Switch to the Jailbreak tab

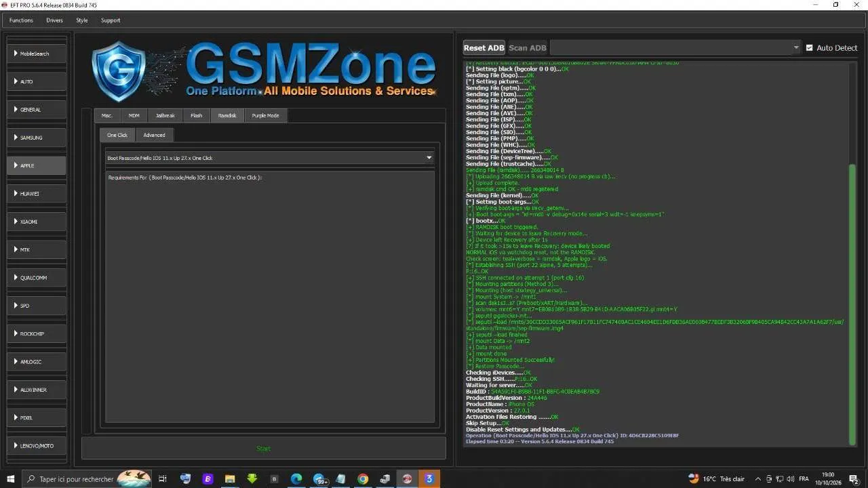tap(165, 115)
